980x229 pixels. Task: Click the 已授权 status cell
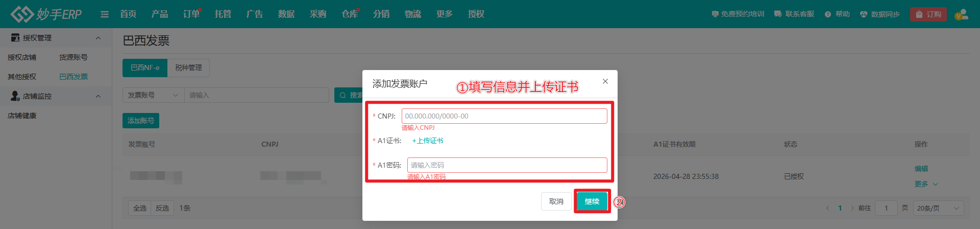(794, 176)
